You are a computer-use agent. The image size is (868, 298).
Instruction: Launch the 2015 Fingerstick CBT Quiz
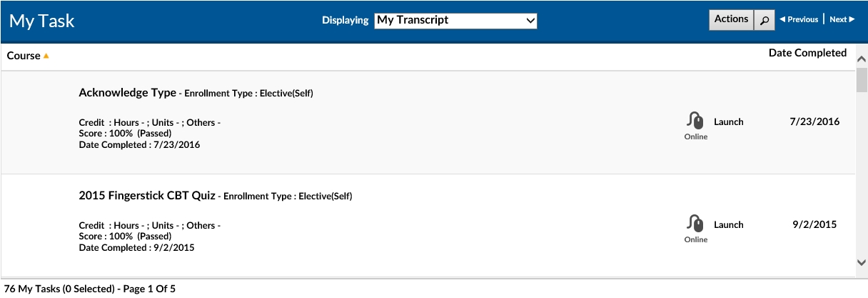tap(729, 225)
